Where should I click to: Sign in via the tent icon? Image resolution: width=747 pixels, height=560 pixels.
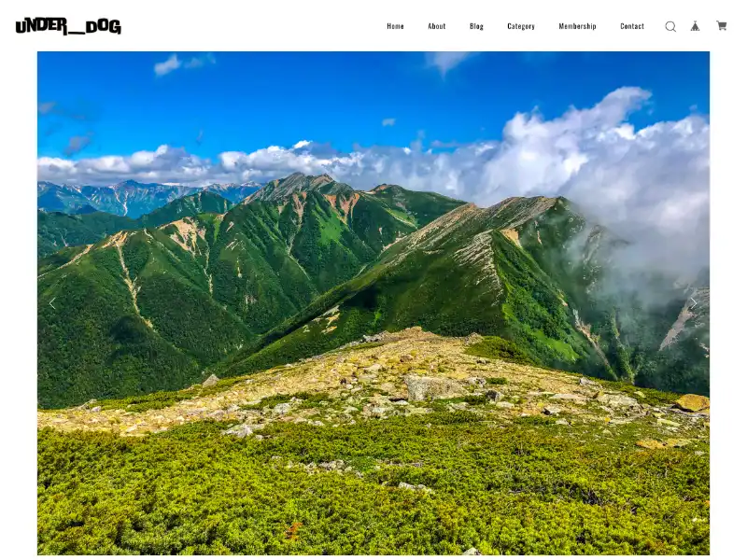695,26
